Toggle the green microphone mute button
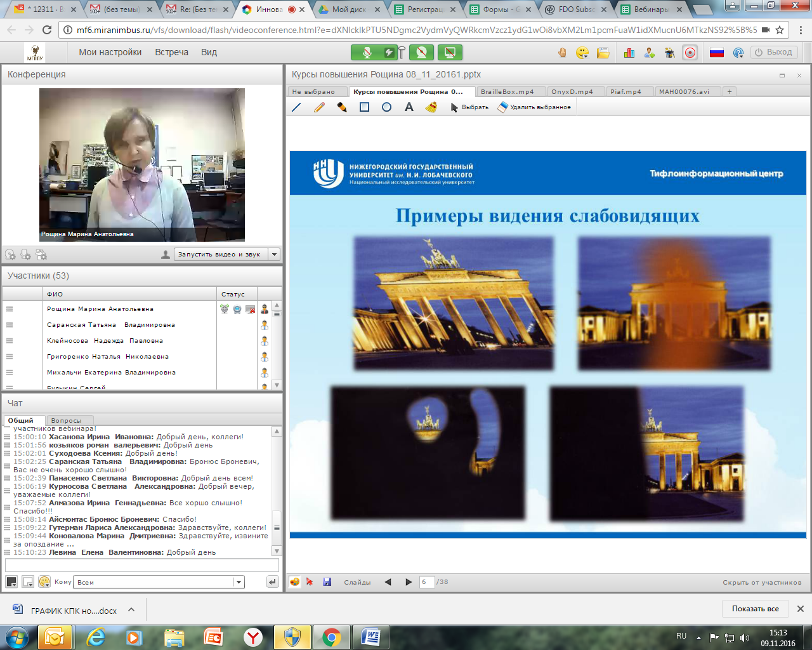812x650 pixels. point(367,53)
